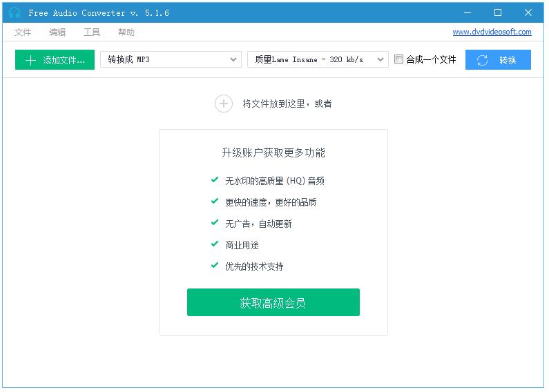Click the circular plus drop-files icon
The height and width of the screenshot is (392, 549).
223,104
